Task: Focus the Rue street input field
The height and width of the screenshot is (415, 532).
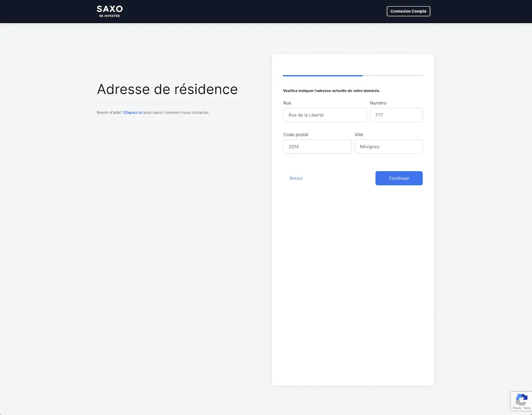Action: 325,115
